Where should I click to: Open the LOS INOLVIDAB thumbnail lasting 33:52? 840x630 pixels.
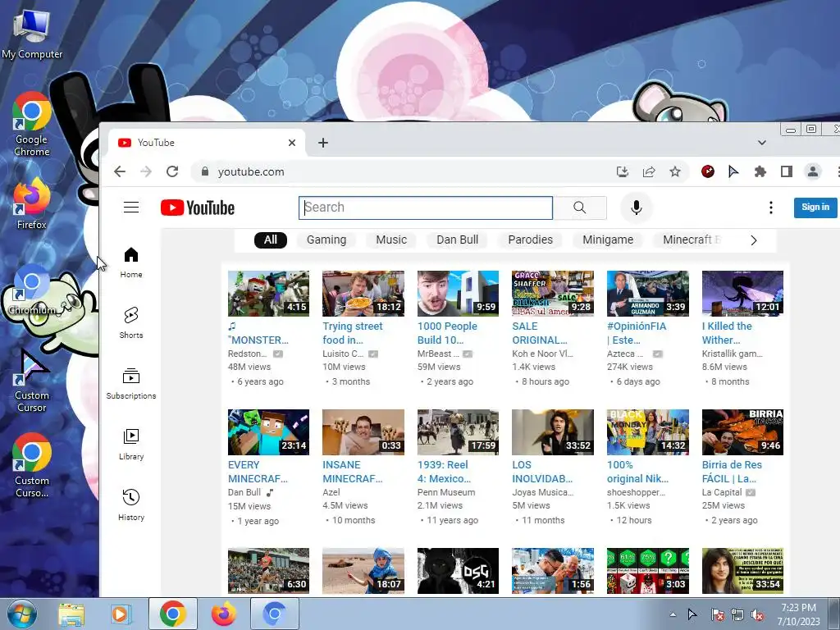(x=552, y=432)
